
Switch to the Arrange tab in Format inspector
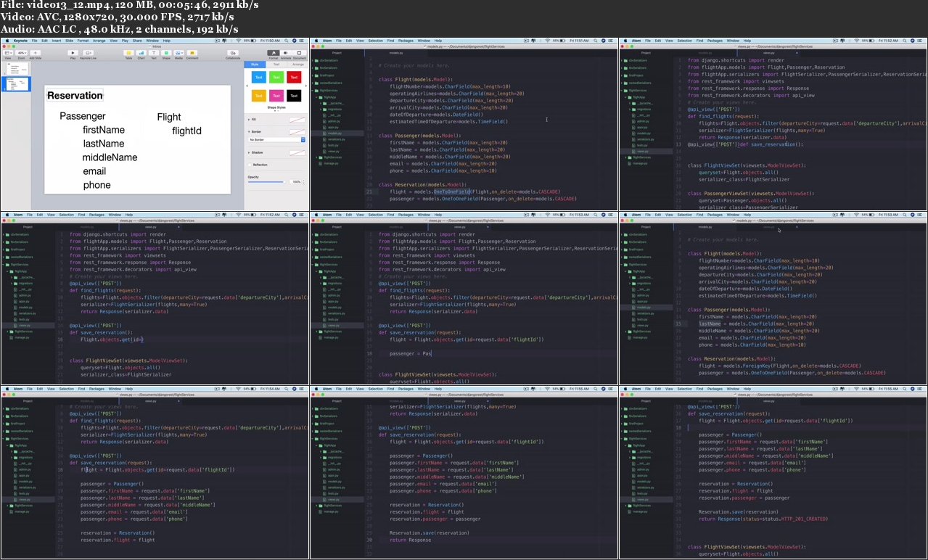pos(297,65)
